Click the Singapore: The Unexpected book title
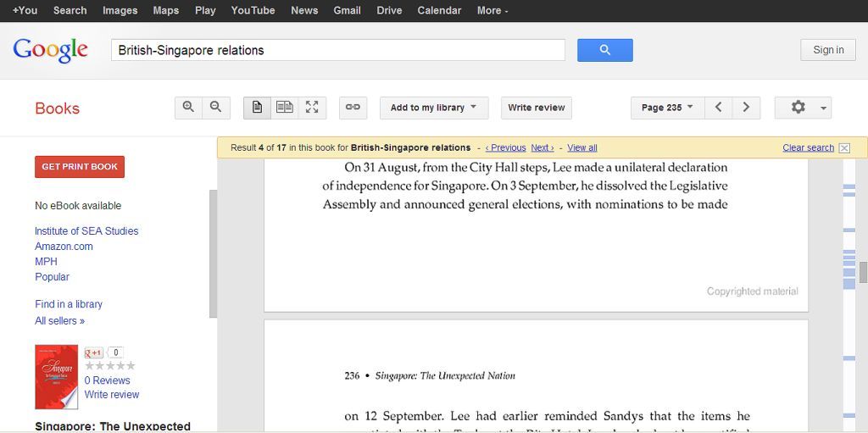This screenshot has width=868, height=433. coord(113,426)
